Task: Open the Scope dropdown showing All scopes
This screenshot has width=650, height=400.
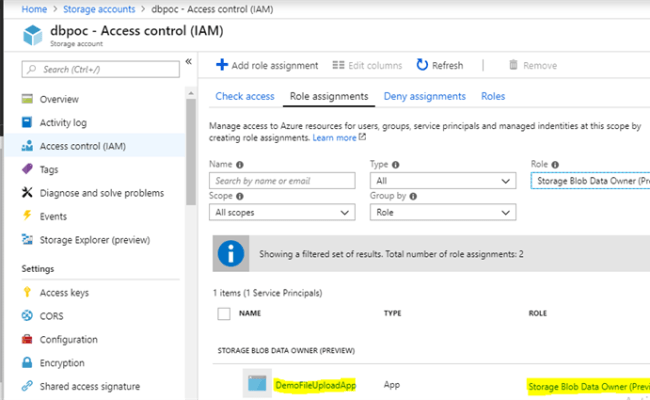Action: point(282,212)
